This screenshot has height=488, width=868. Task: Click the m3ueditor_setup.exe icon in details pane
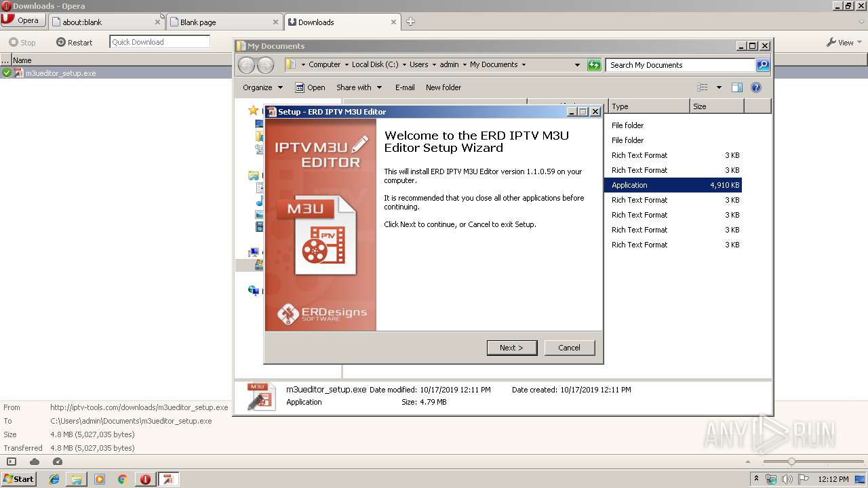(261, 396)
